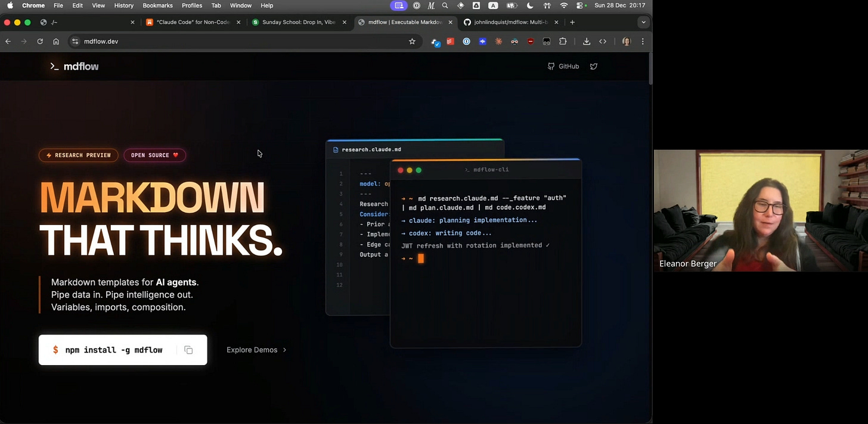Open macOS Spotlight search
Viewport: 868px width, 424px height.
(445, 5)
